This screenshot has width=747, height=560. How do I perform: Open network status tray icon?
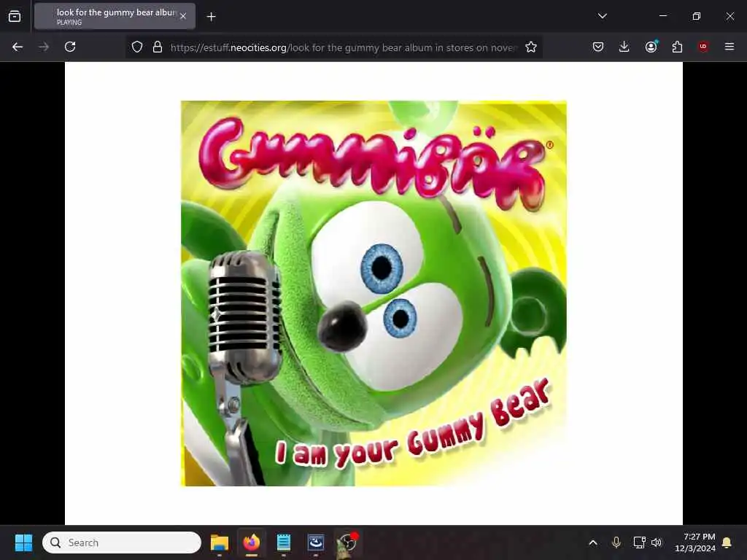click(639, 542)
